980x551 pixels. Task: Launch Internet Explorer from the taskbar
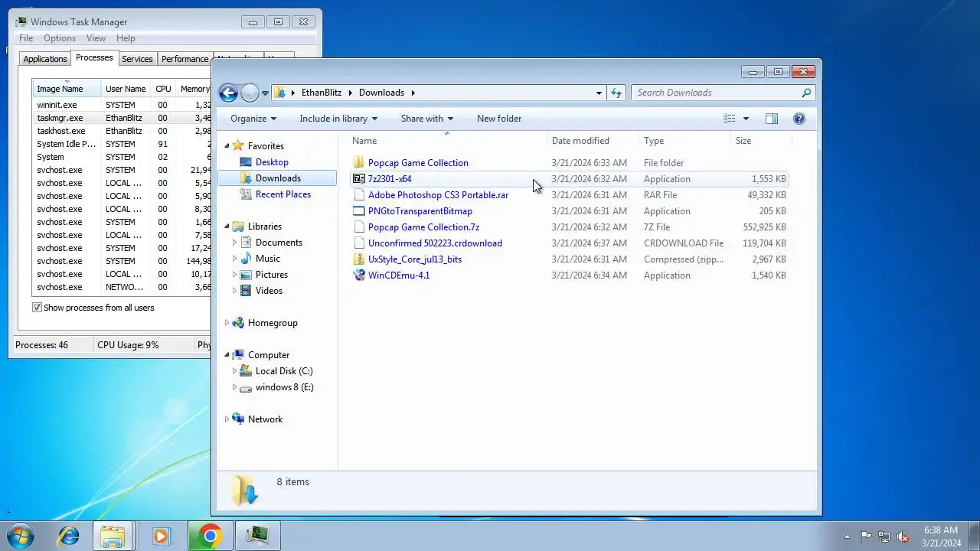(x=69, y=536)
